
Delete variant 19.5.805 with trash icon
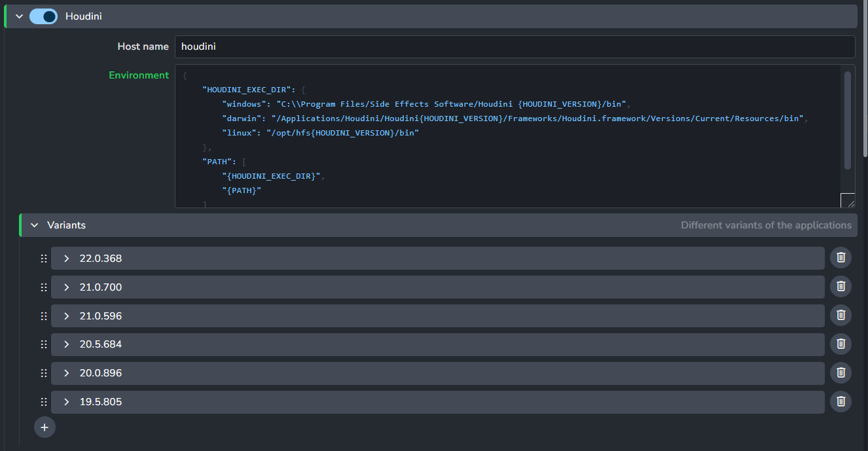(841, 401)
